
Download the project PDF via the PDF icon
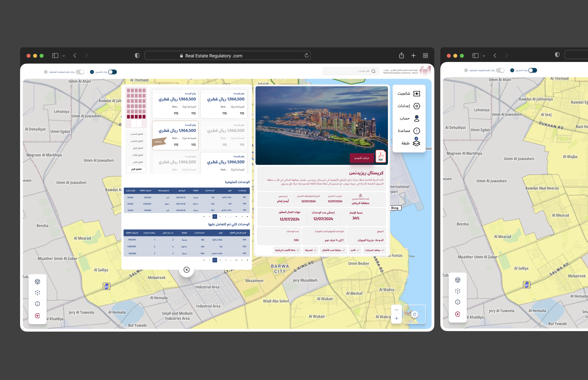380,156
